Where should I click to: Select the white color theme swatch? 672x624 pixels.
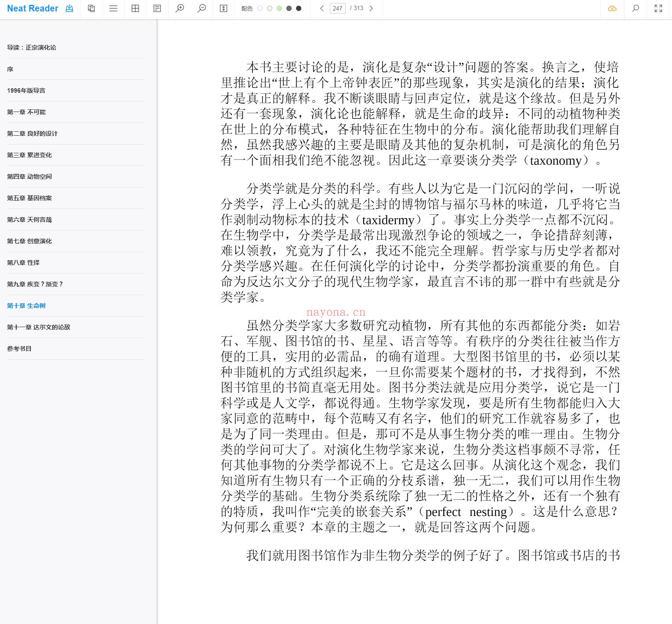coord(260,8)
